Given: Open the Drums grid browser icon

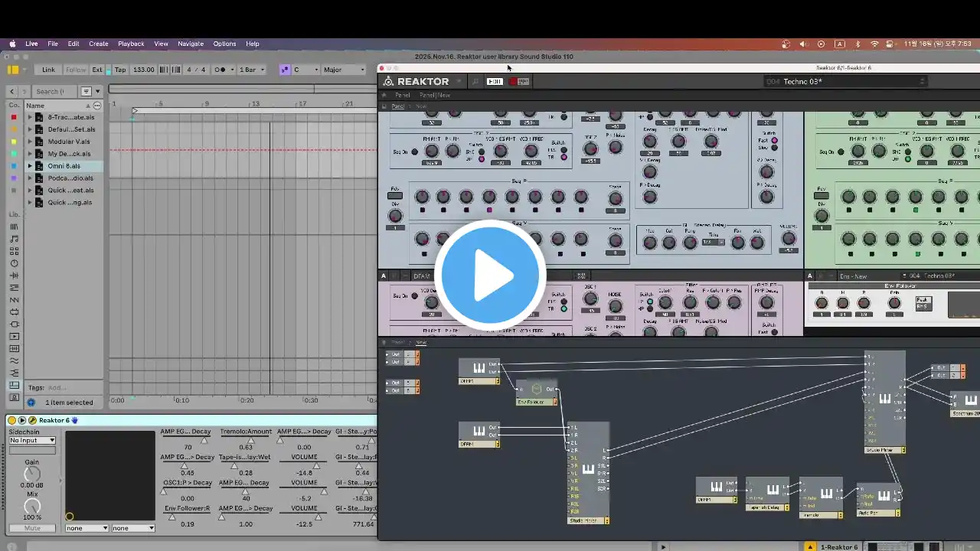Looking at the screenshot, I should pos(14,251).
